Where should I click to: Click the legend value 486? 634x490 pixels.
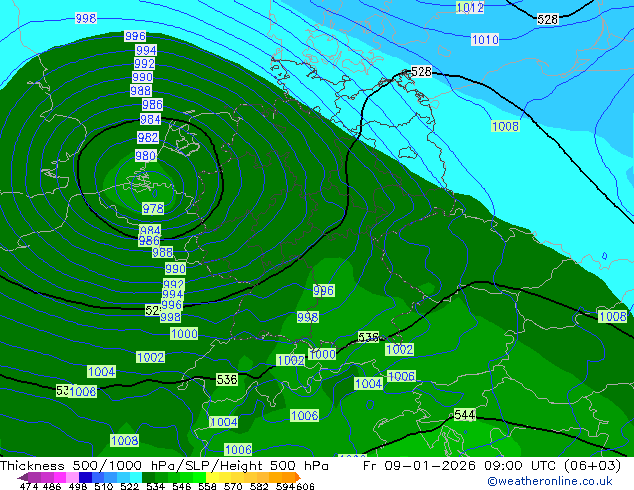52,486
